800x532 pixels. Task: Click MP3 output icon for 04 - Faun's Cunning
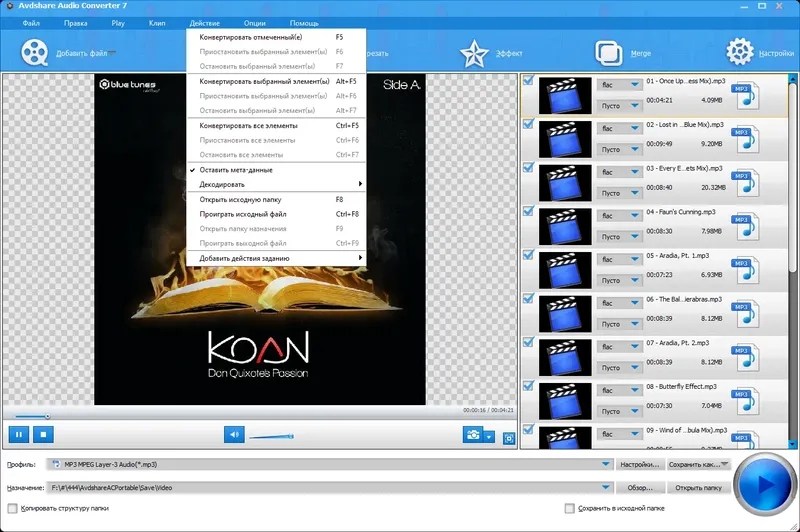pyautogui.click(x=745, y=227)
